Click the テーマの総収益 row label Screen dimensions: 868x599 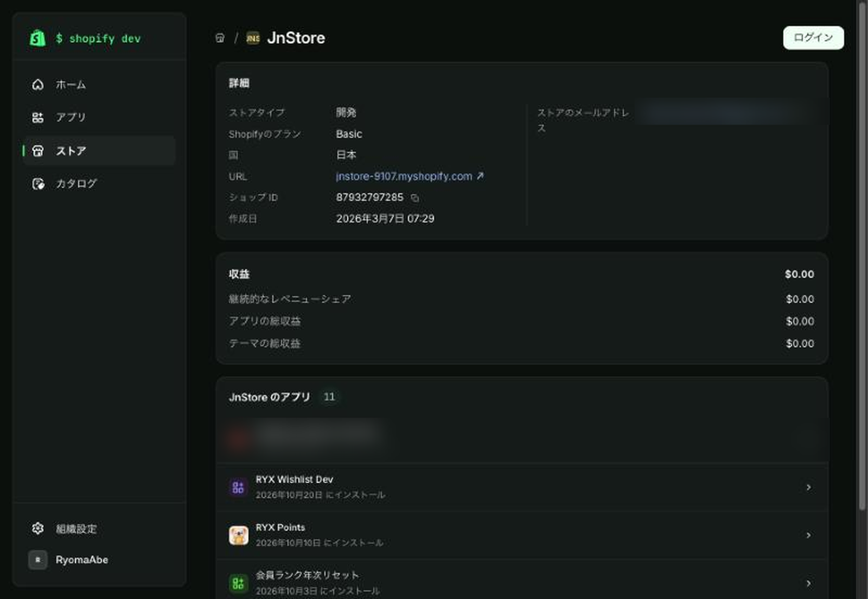pos(265,343)
